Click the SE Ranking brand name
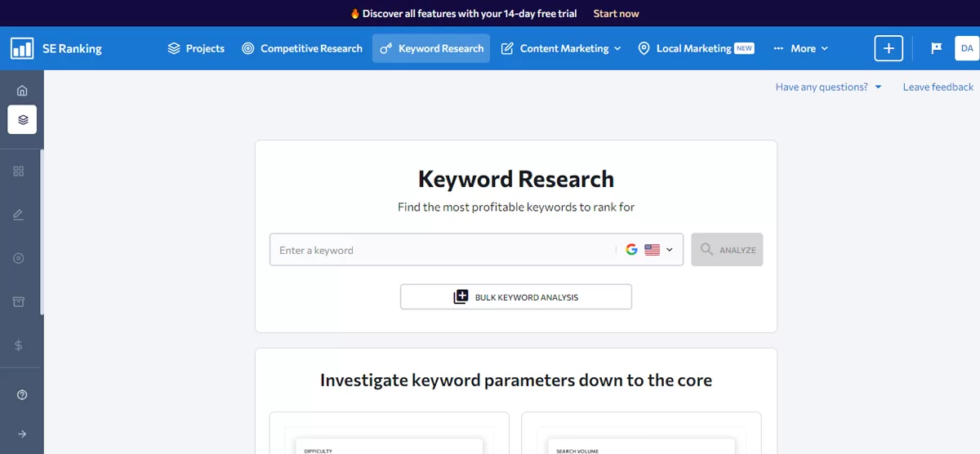This screenshot has height=454, width=980. coord(72,48)
